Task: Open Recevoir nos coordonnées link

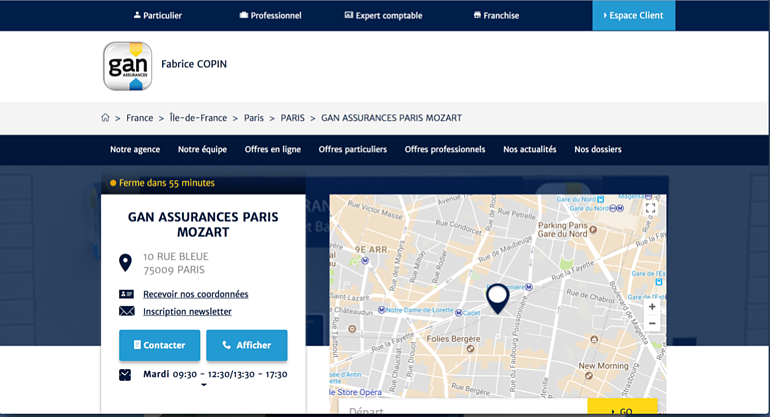Action: (x=195, y=294)
